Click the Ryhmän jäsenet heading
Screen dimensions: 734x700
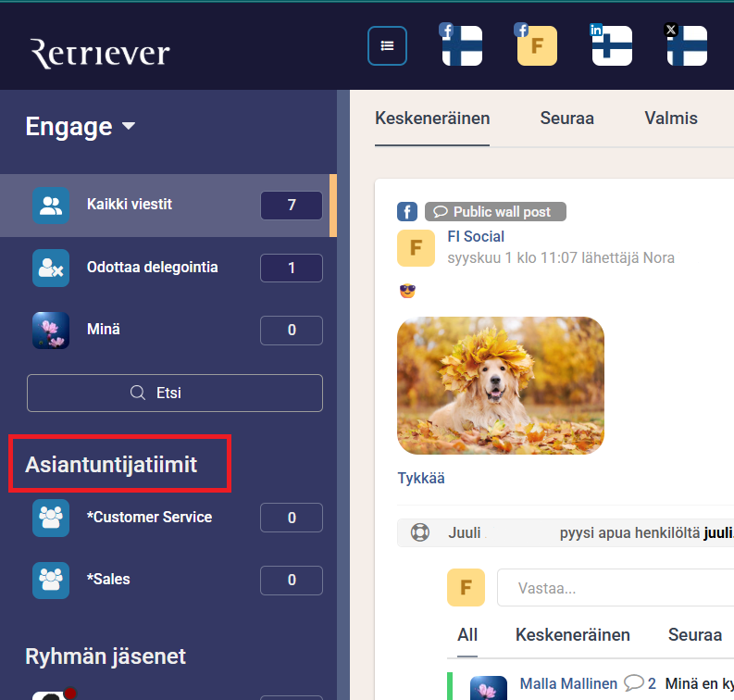tap(106, 656)
